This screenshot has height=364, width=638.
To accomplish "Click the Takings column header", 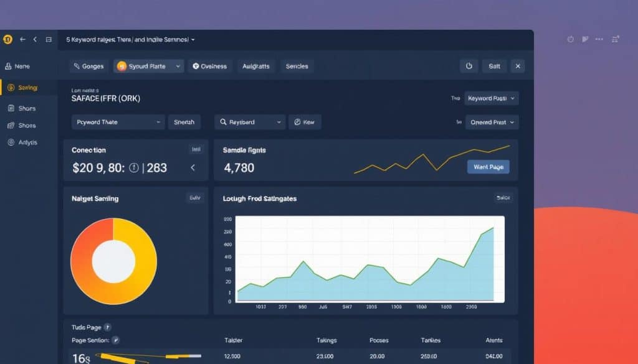I will (326, 340).
